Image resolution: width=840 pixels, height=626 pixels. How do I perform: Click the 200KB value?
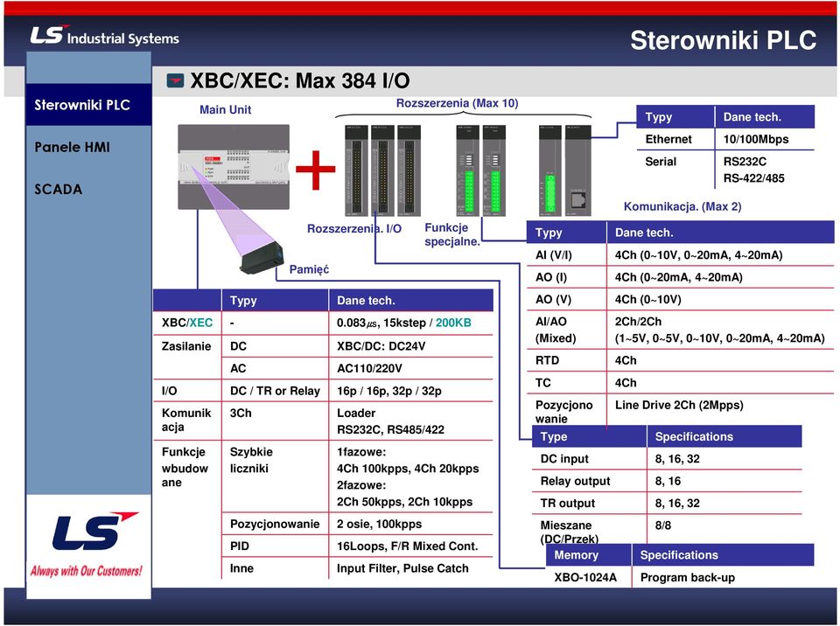click(x=453, y=323)
